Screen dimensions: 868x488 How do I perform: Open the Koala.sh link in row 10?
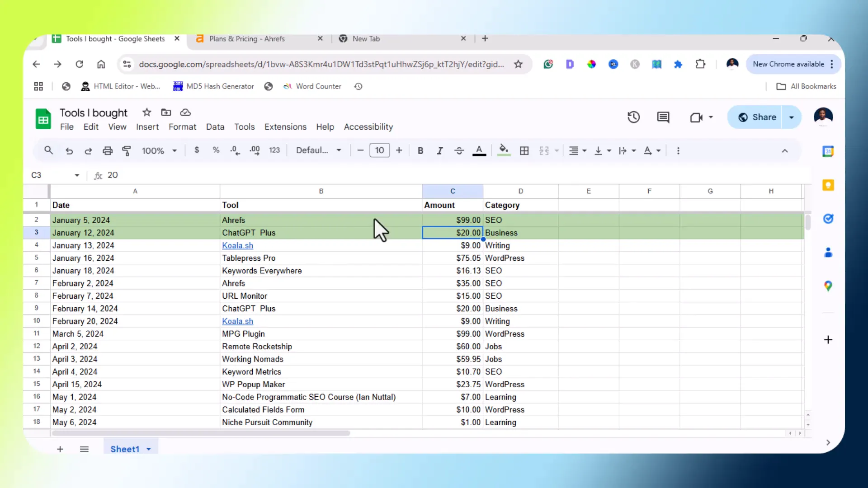point(237,321)
